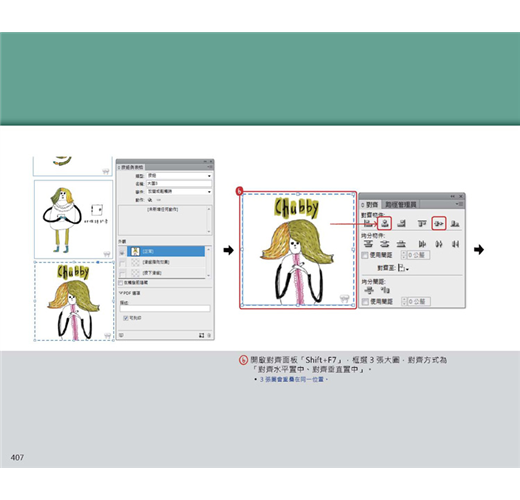Click distribute top edges icon
This screenshot has height=500, width=520.
point(368,244)
